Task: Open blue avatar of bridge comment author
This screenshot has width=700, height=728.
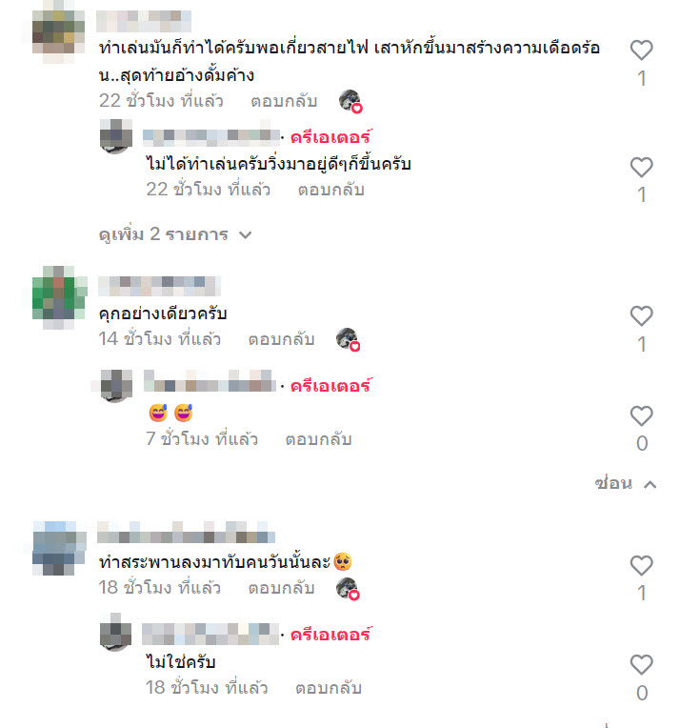Action: click(x=59, y=548)
